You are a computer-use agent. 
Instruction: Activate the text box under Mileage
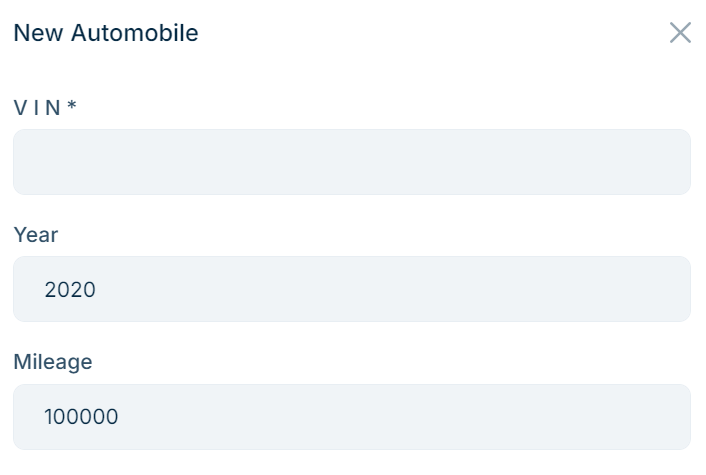[x=351, y=417]
